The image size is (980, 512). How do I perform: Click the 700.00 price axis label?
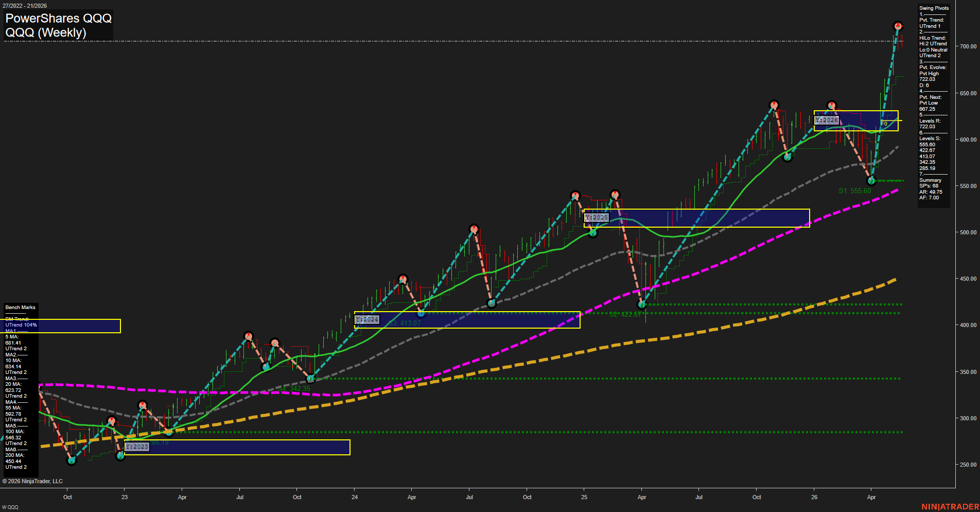[x=968, y=46]
